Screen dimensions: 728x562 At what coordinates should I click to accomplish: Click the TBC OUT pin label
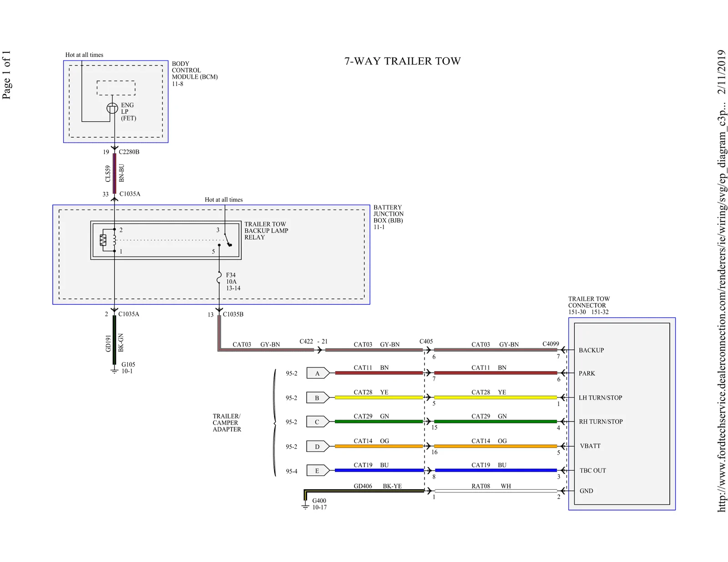[593, 471]
